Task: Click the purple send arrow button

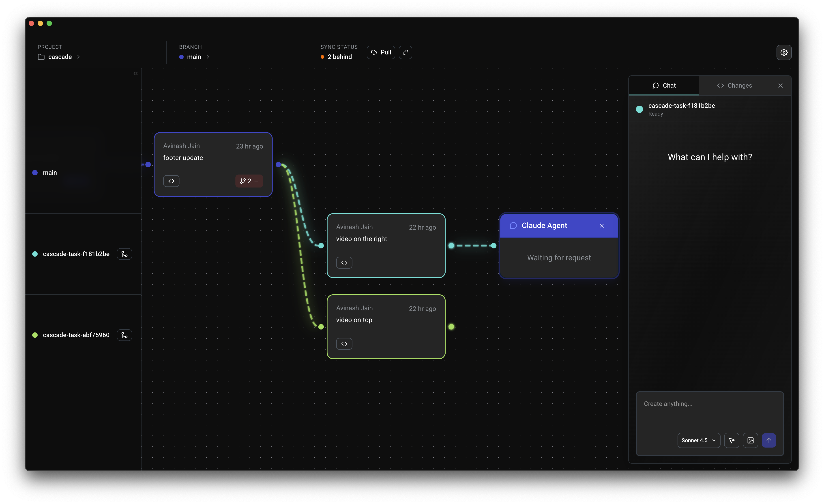Action: 769,440
